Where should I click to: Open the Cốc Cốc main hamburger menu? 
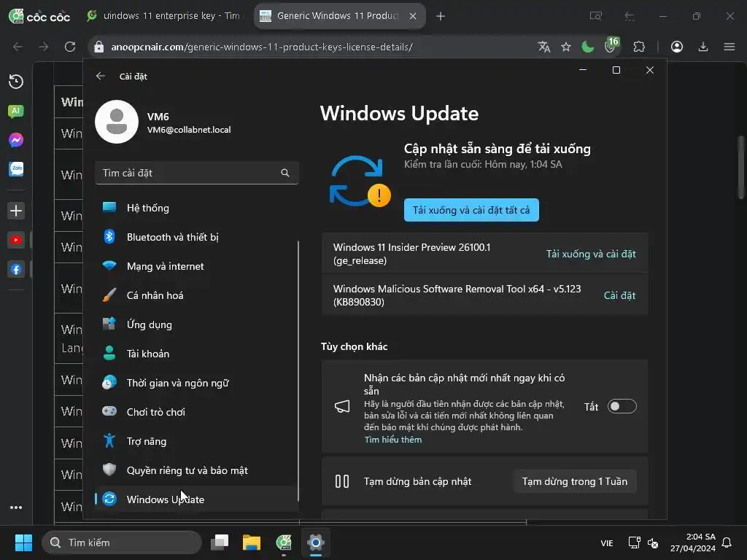pos(729,47)
